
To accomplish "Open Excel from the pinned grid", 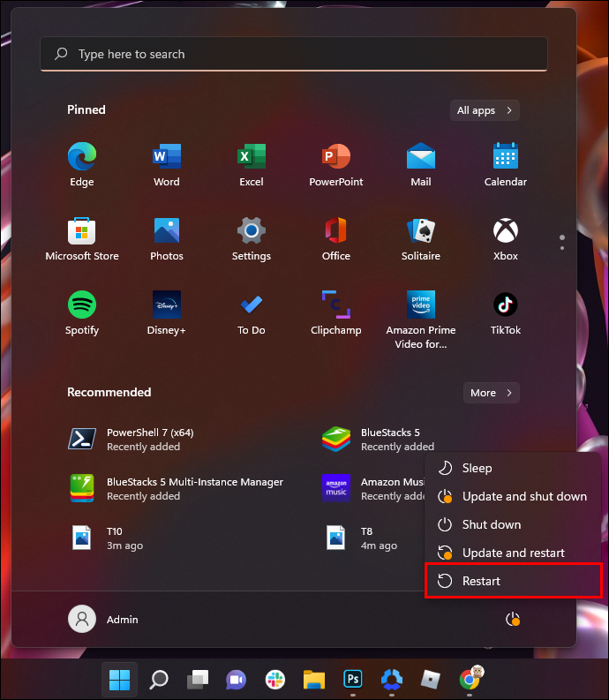I will click(252, 164).
